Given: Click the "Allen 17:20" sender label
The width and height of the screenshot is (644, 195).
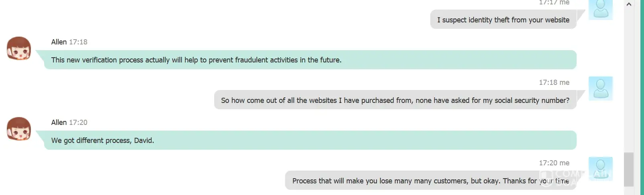Looking at the screenshot, I should point(69,123).
